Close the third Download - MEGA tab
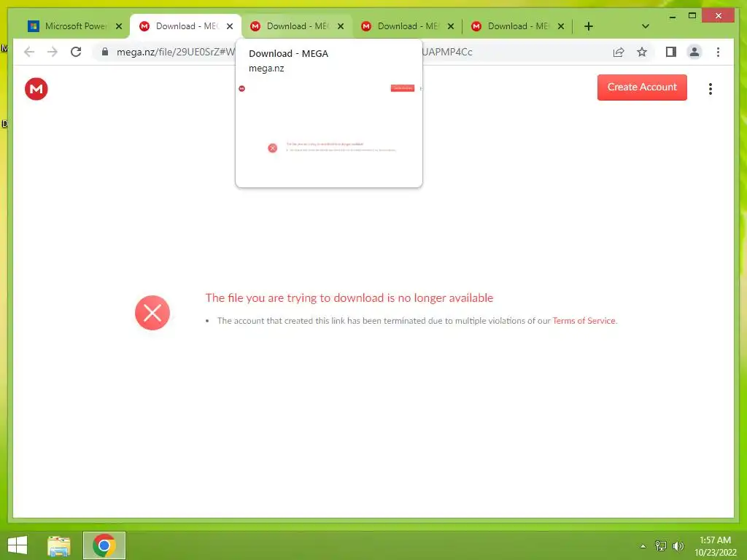Viewport: 747px width, 560px height. point(451,26)
